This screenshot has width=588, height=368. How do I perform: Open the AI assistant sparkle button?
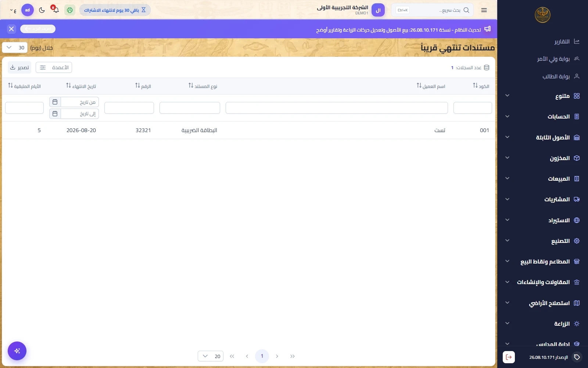point(17,351)
